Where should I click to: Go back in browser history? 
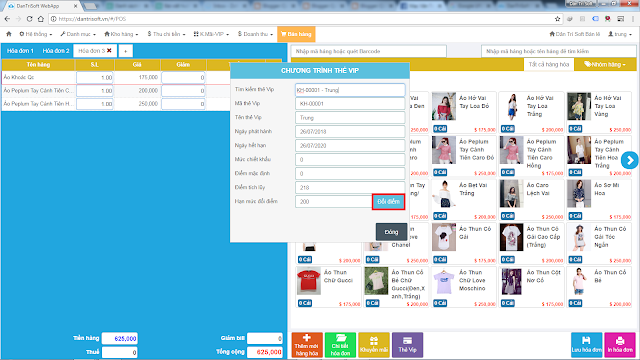(7, 19)
